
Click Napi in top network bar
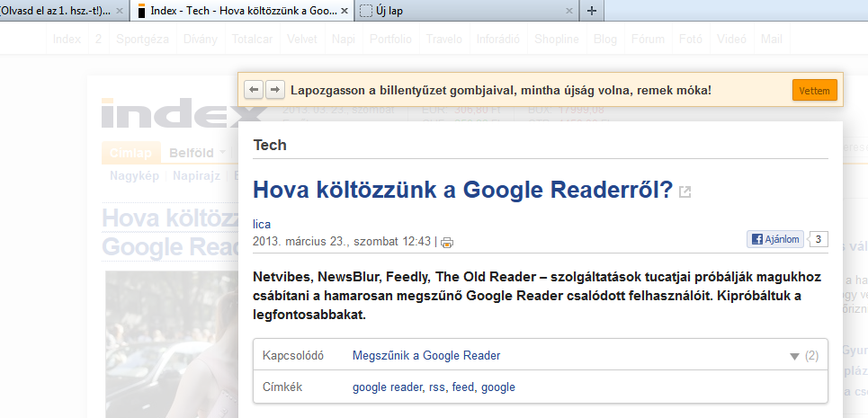tap(344, 40)
